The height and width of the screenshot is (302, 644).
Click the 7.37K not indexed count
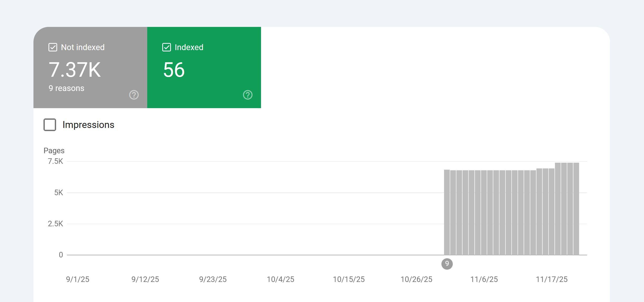click(75, 70)
